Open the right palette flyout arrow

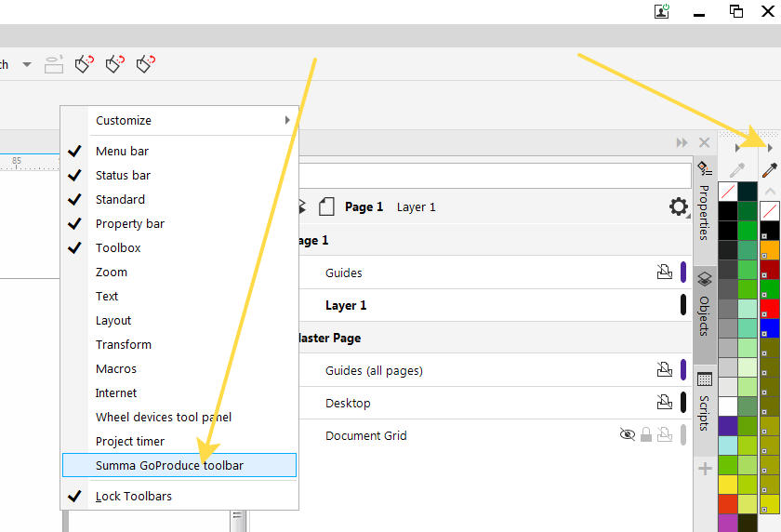[770, 148]
